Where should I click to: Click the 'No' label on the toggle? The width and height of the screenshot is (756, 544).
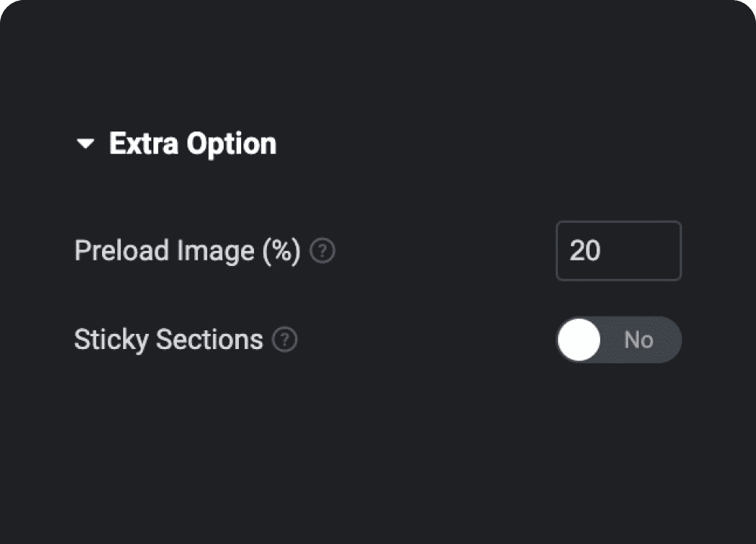(x=638, y=340)
